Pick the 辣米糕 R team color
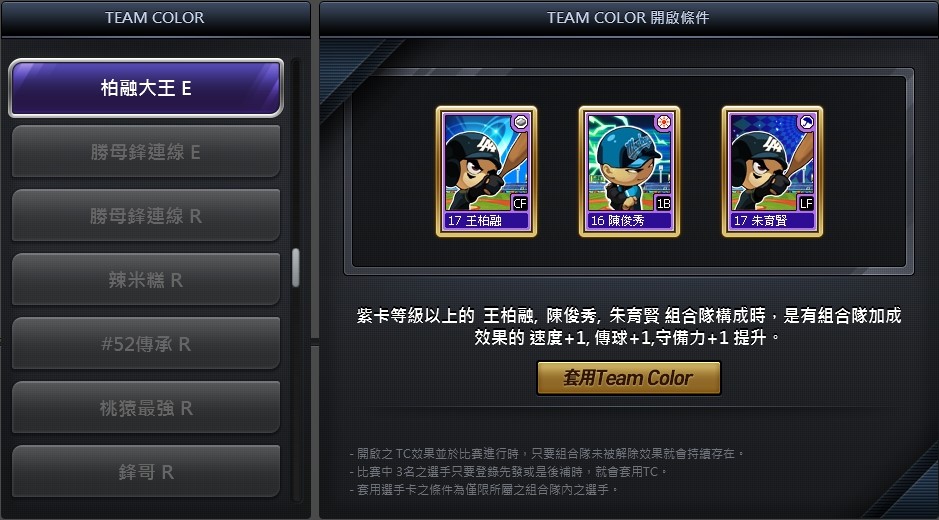 point(146,279)
